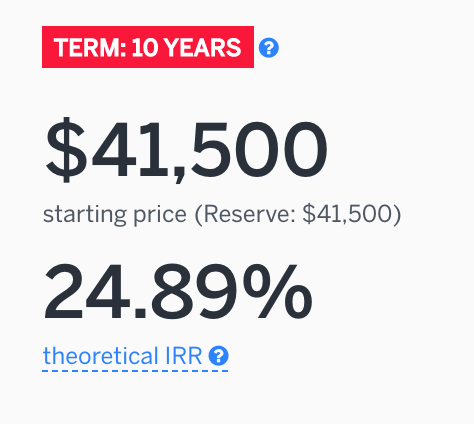The width and height of the screenshot is (474, 424).
Task: Select the red TERM: 10 YEARS badge
Action: (148, 47)
